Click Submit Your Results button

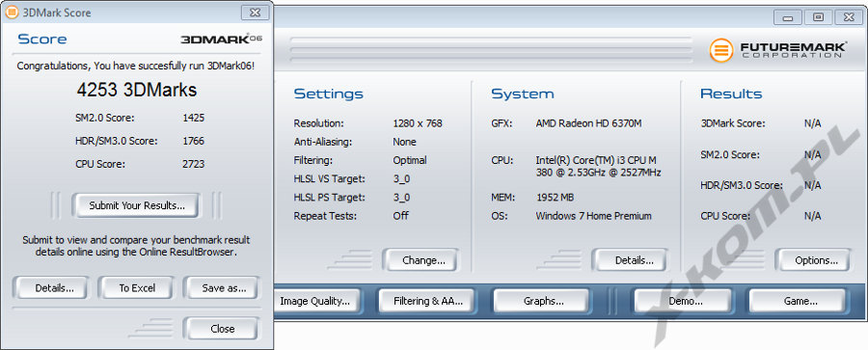(x=137, y=205)
